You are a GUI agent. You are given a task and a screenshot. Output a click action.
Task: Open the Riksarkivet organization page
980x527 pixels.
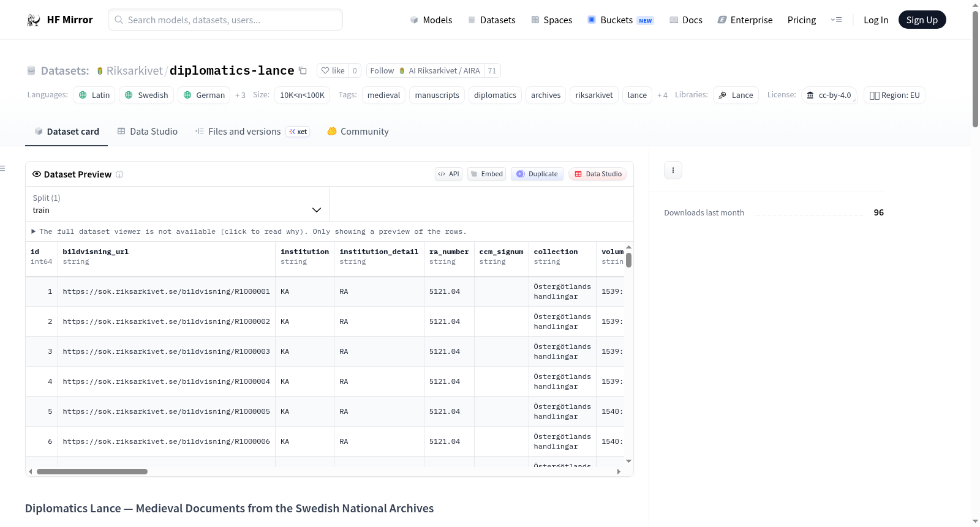point(134,70)
